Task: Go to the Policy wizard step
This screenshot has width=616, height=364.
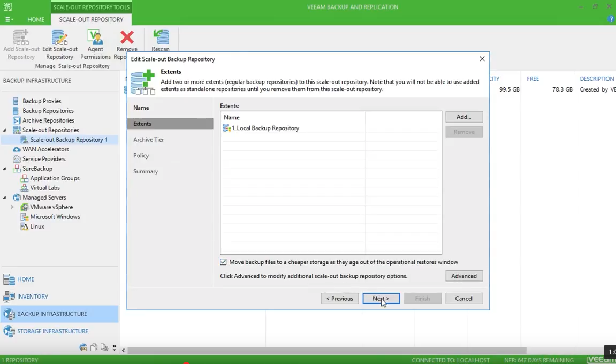Action: click(141, 156)
